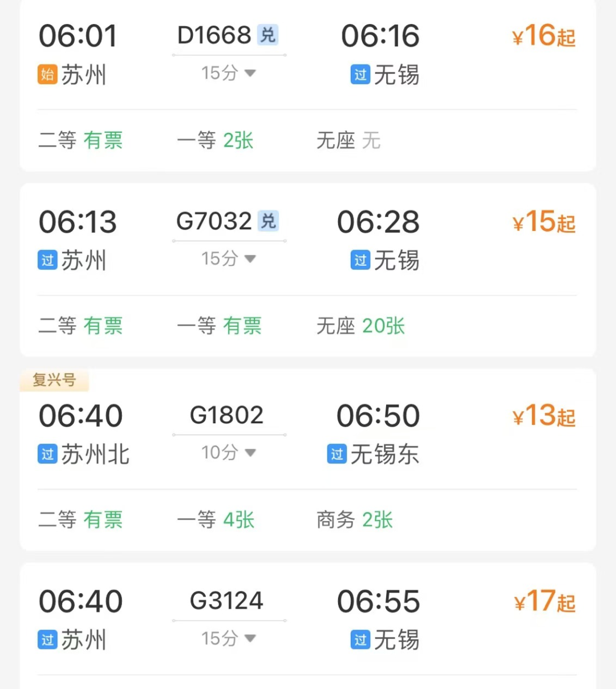Tap the ¥17起 price for G3124
Screen dimensions: 616x689
coord(544,602)
